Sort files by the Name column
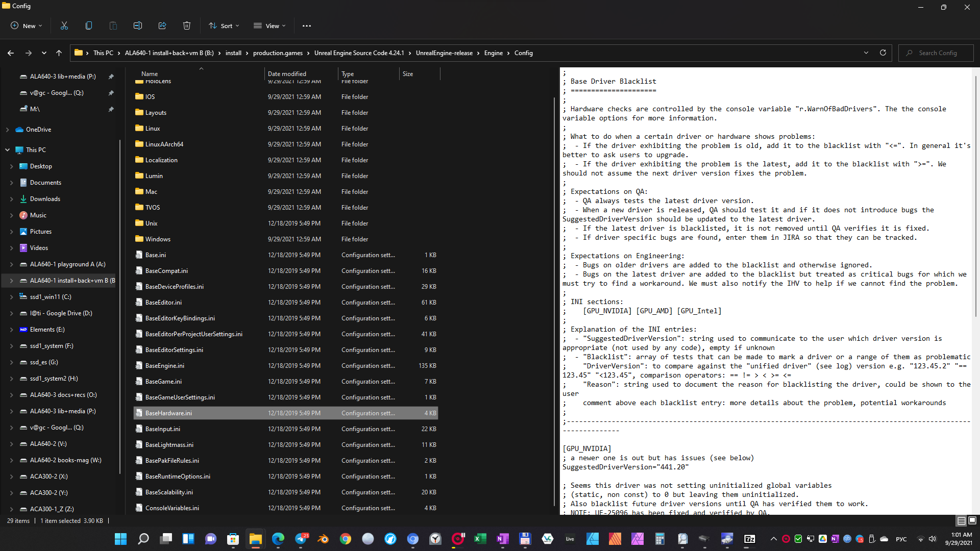 (x=150, y=74)
